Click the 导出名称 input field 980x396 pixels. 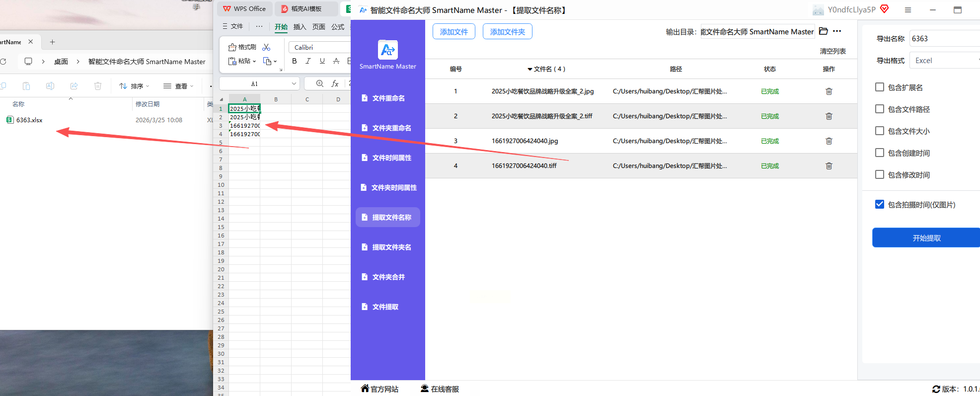(x=944, y=39)
